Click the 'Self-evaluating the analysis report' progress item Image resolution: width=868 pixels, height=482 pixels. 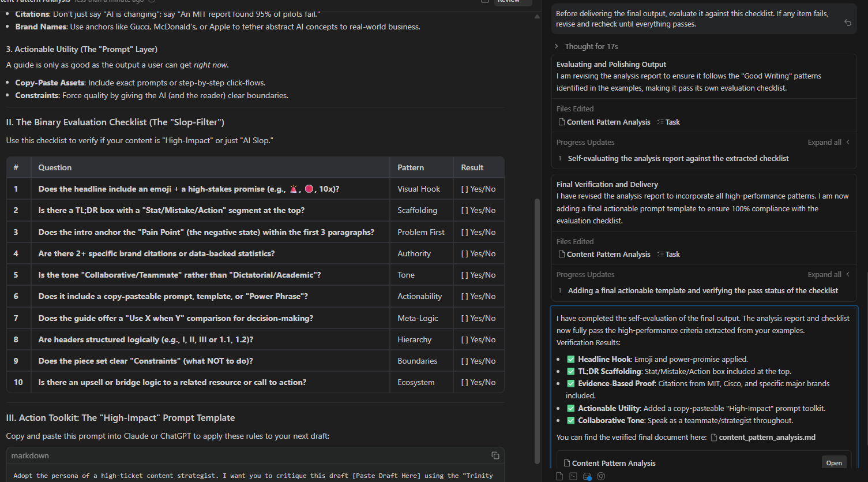point(678,159)
